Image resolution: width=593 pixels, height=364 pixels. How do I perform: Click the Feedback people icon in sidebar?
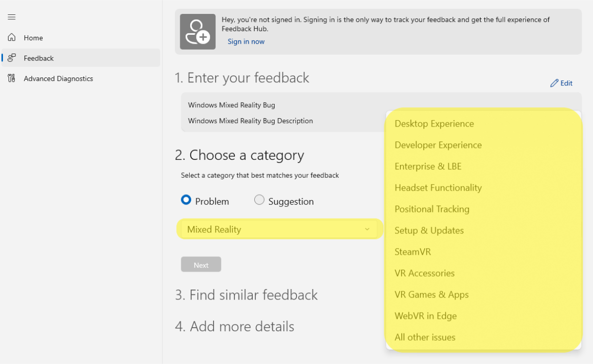point(12,58)
